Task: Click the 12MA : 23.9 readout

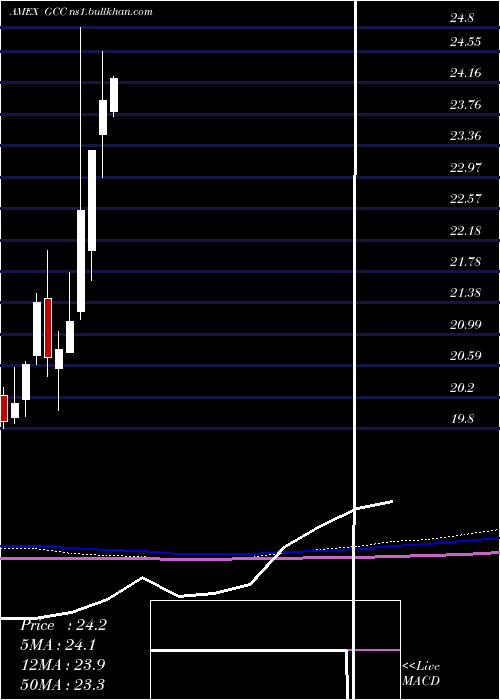Action: [x=63, y=664]
